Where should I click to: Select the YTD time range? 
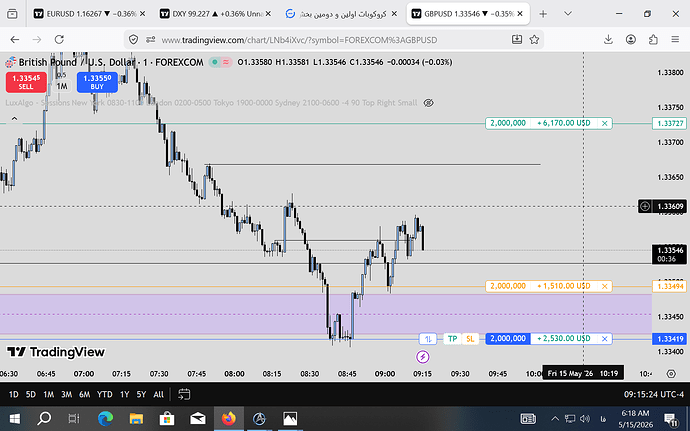[x=105, y=394]
